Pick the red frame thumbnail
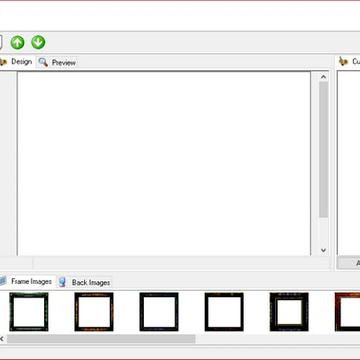Viewport: 360px width, 360px height. (347, 312)
